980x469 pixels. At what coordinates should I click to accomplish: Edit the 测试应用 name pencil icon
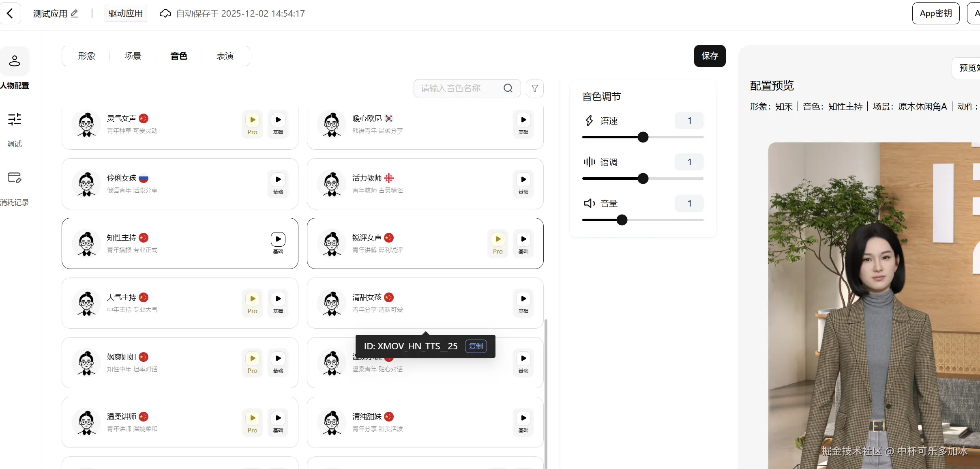pos(75,13)
